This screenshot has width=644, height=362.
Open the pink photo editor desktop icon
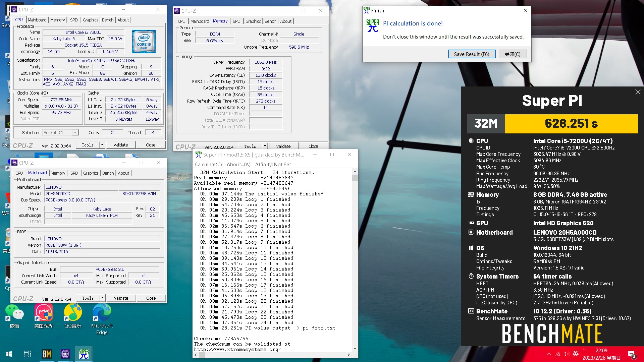44,316
